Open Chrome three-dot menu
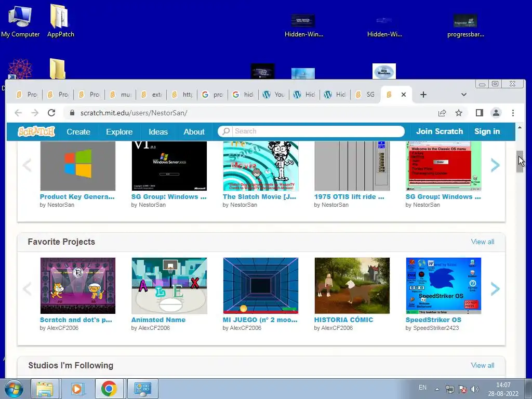Viewport: 532px width, 399px height. tap(513, 113)
